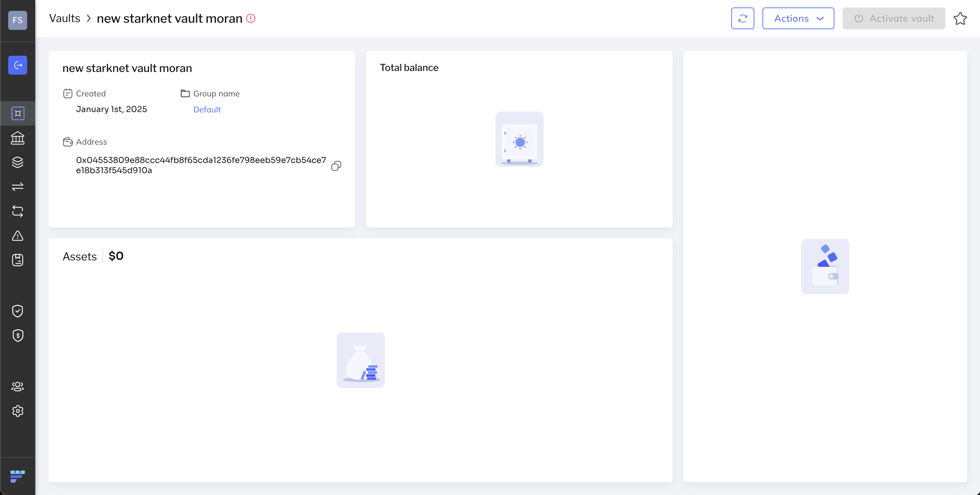Mark vault as favorite with star
The image size is (980, 495).
960,18
